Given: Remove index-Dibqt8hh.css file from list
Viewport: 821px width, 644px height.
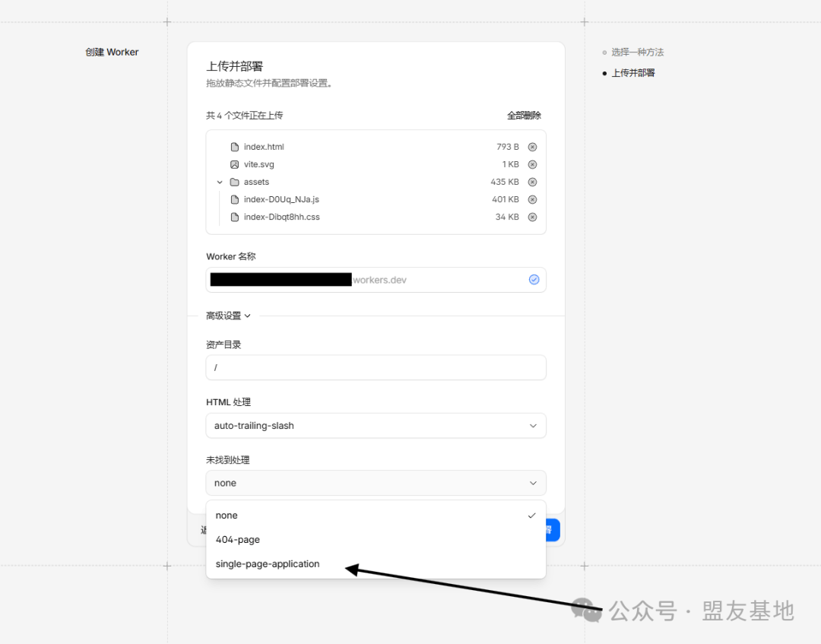Looking at the screenshot, I should coord(532,217).
